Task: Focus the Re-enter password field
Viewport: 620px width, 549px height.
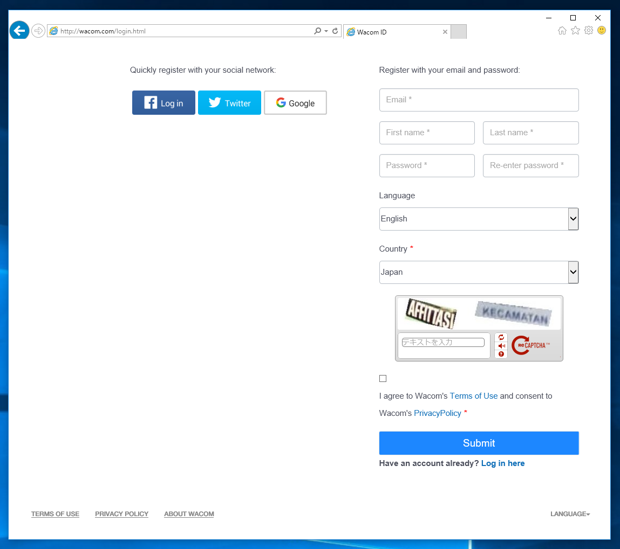Action: tap(531, 166)
